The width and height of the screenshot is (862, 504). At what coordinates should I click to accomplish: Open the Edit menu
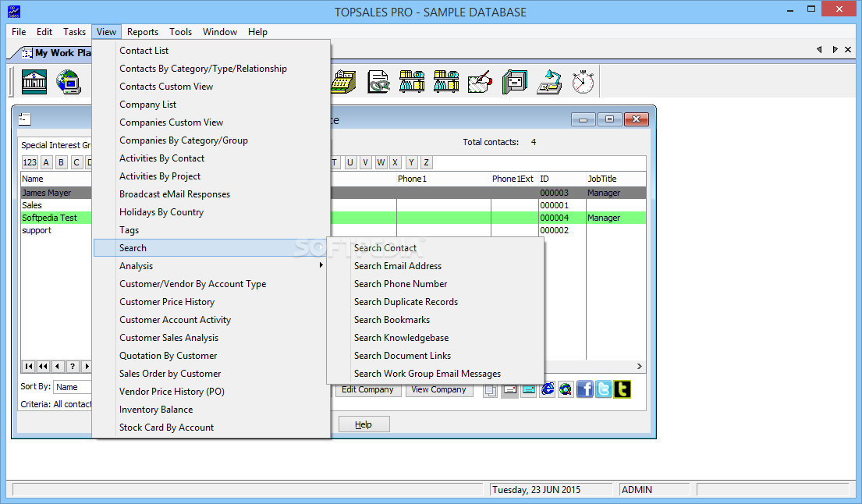click(44, 32)
